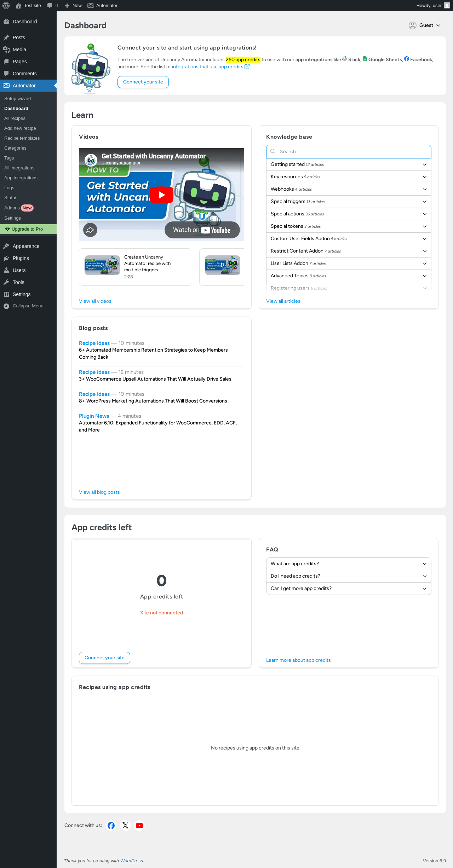
Task: Click the Media icon in sidebar
Action: click(x=6, y=50)
